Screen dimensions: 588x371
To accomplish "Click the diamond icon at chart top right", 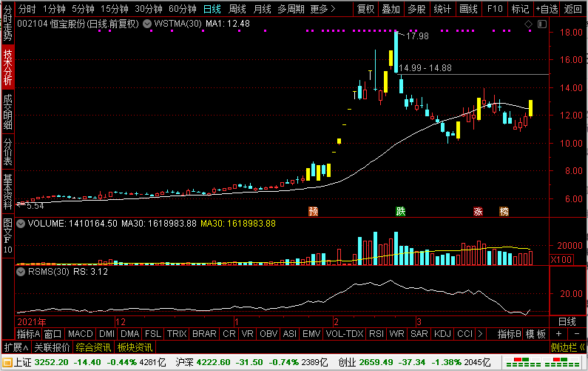I will (x=528, y=24).
